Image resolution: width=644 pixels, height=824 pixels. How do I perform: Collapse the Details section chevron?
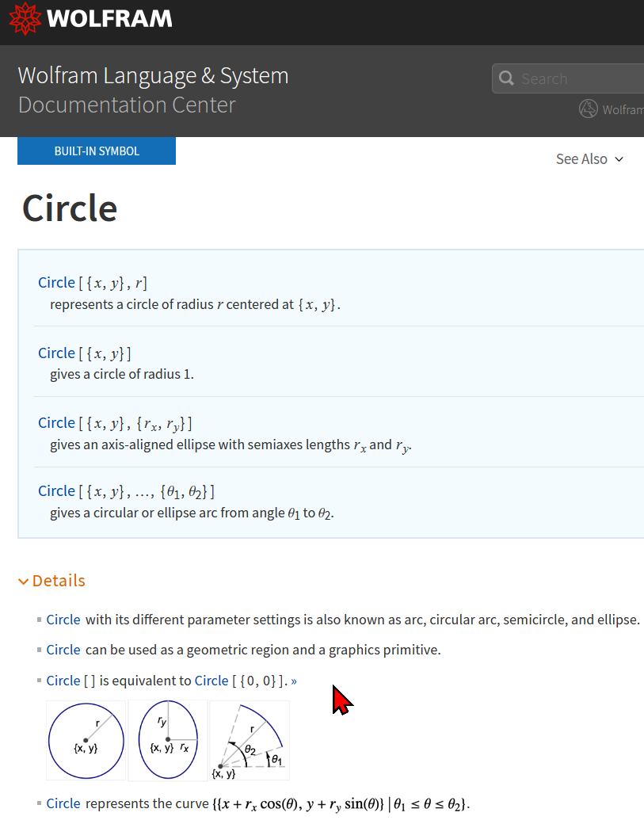(23, 582)
